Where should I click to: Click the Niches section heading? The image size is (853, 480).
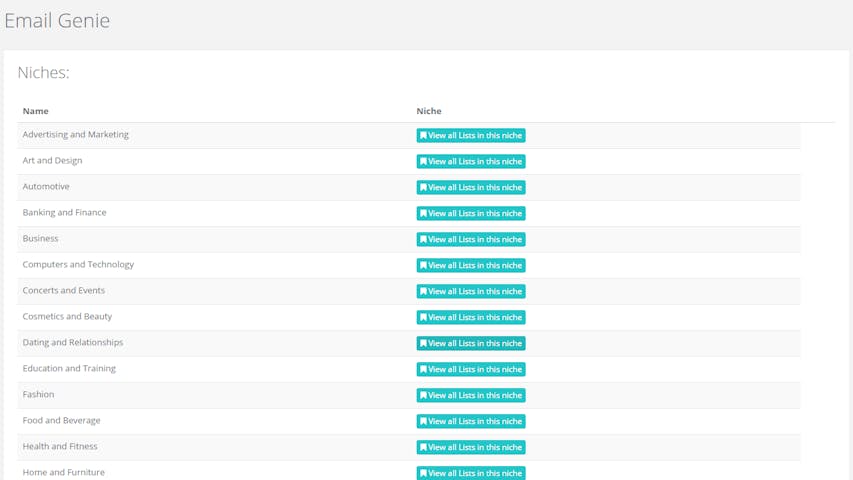43,73
